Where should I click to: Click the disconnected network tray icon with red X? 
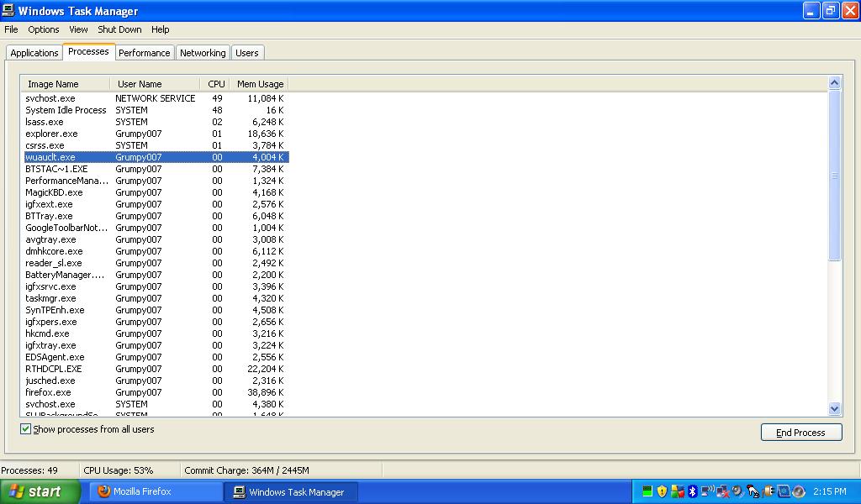tap(722, 491)
